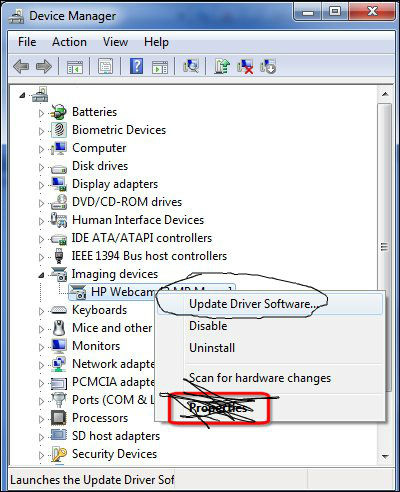
Task: Click the Biometric Devices fingerprint icon
Action: click(x=59, y=130)
